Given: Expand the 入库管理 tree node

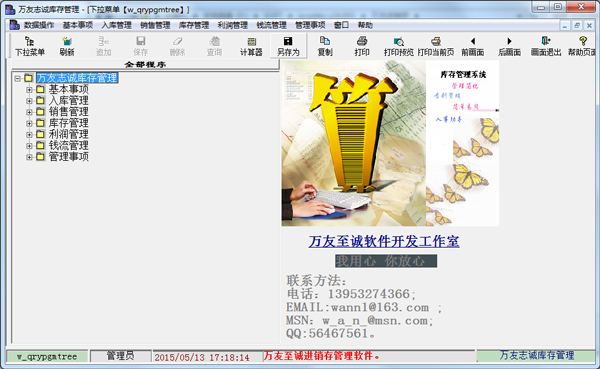Looking at the screenshot, I should [29, 101].
